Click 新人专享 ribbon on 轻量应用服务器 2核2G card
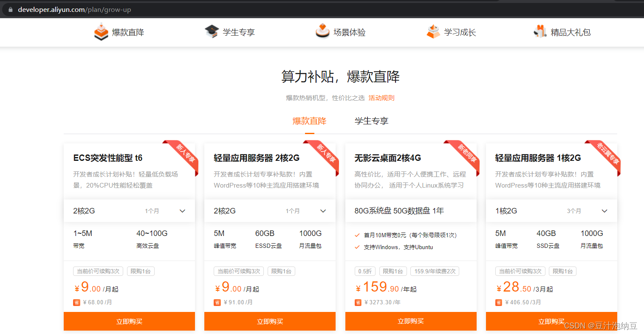This screenshot has height=334, width=644. 323,156
